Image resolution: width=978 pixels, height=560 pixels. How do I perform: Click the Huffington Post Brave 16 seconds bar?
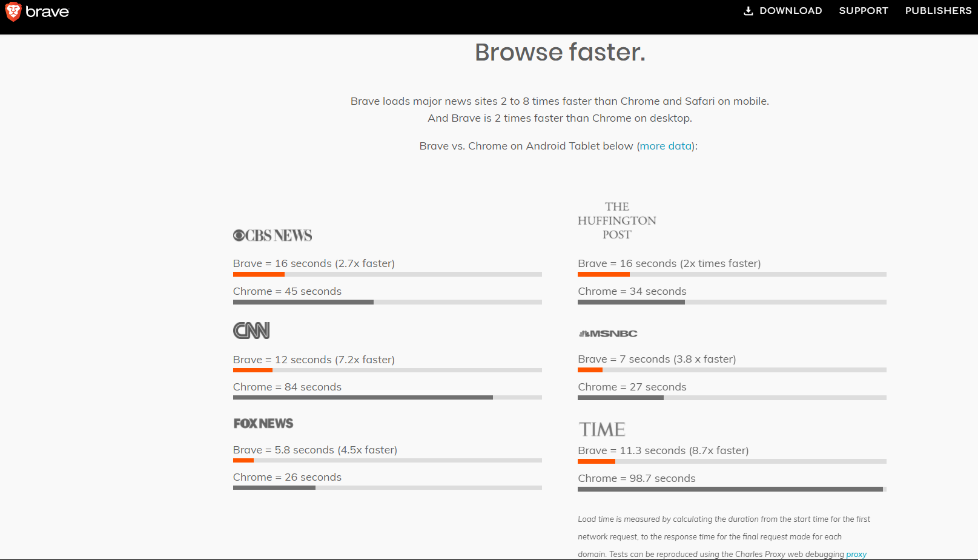732,274
